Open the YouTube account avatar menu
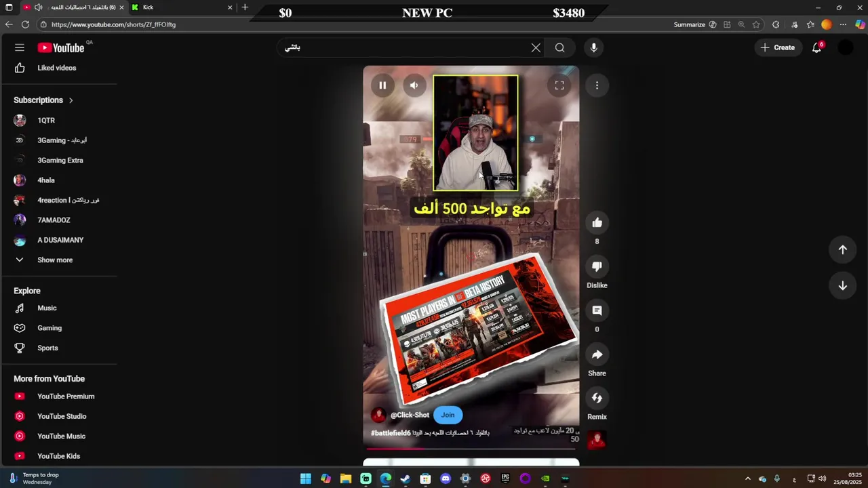868x488 pixels. coord(845,47)
